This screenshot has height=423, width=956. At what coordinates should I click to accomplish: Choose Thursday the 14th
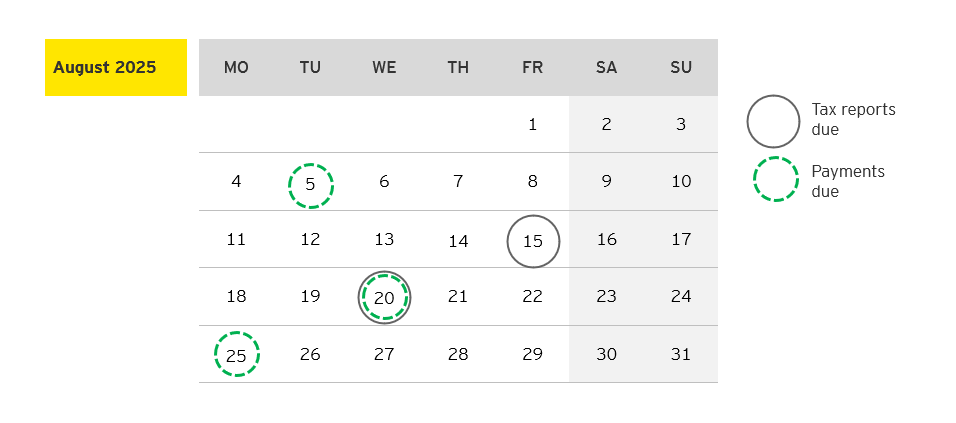458,241
